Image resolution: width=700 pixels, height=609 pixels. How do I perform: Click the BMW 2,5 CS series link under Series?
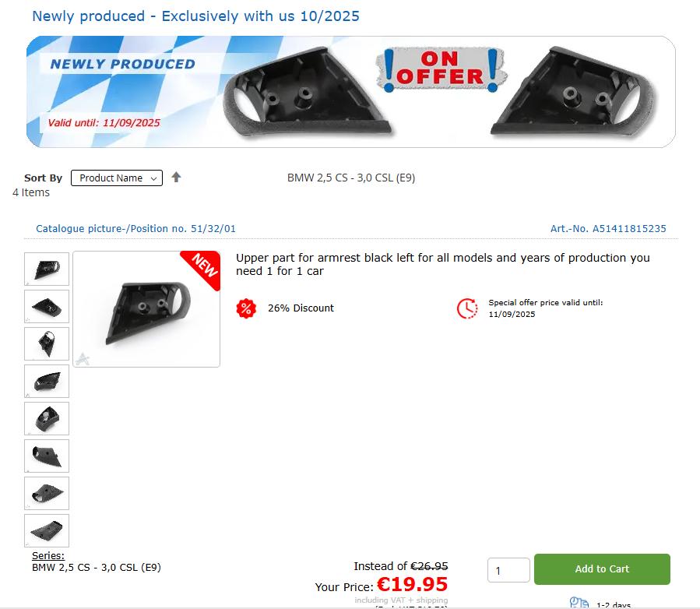[x=97, y=568]
